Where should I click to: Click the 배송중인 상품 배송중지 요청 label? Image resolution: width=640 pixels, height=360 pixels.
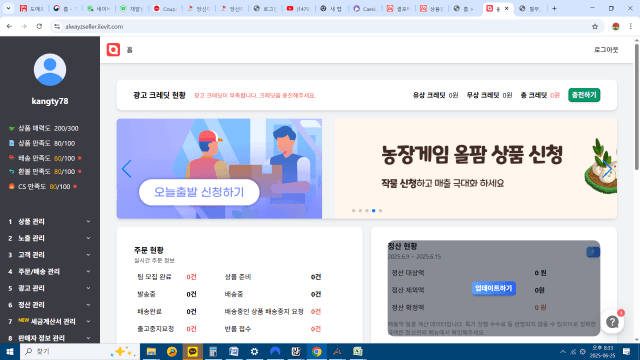point(264,312)
